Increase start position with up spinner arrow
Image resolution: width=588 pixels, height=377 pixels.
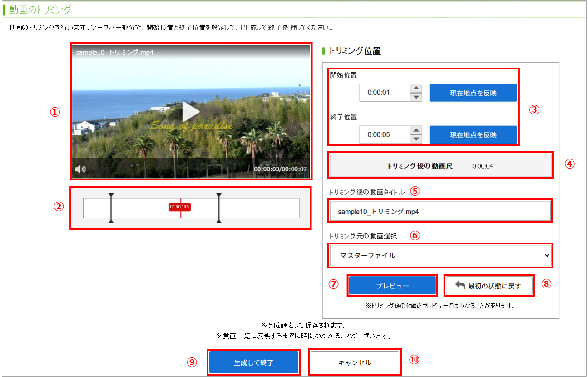tap(416, 88)
